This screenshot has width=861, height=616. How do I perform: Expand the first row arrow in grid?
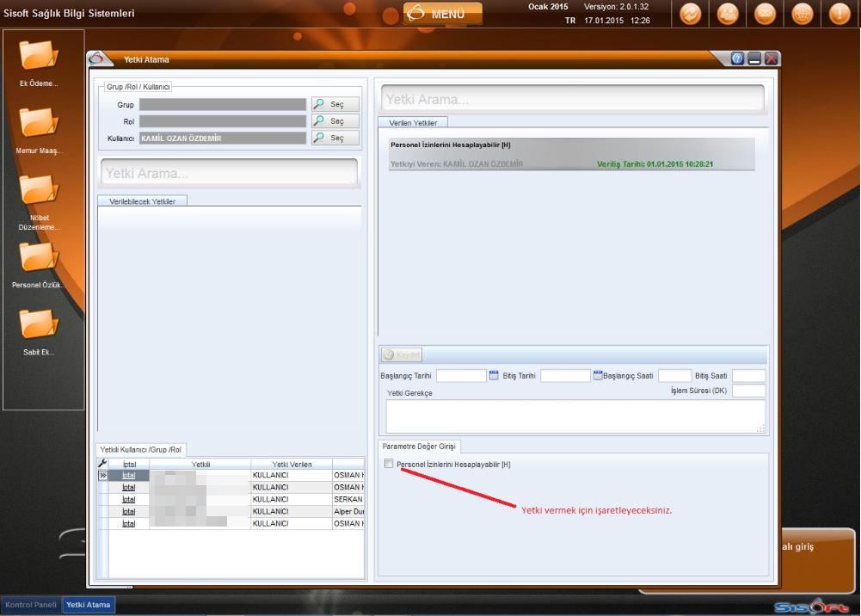(102, 475)
